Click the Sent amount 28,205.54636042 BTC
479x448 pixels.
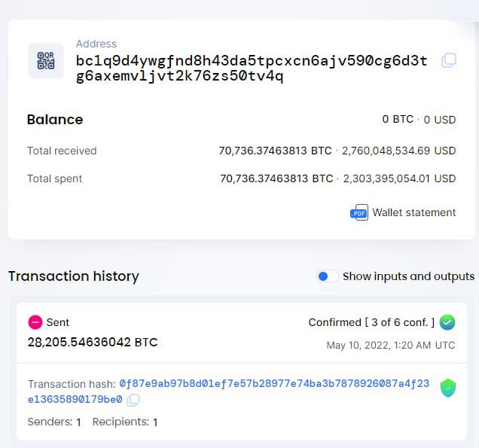[93, 343]
